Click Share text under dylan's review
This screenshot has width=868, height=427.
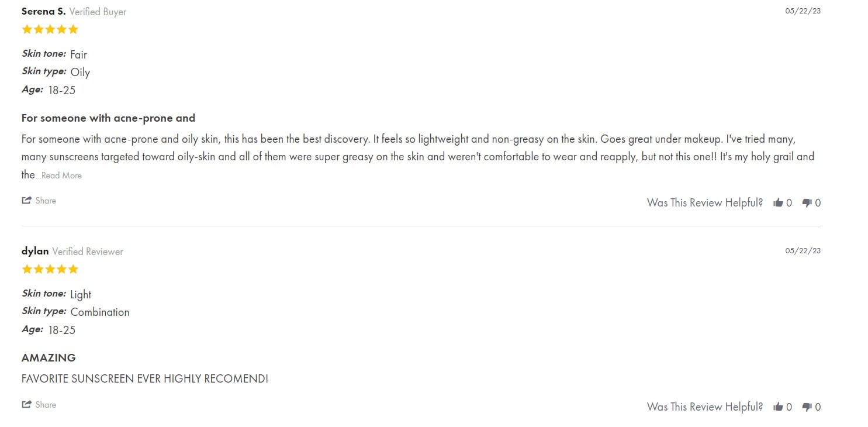(x=46, y=405)
